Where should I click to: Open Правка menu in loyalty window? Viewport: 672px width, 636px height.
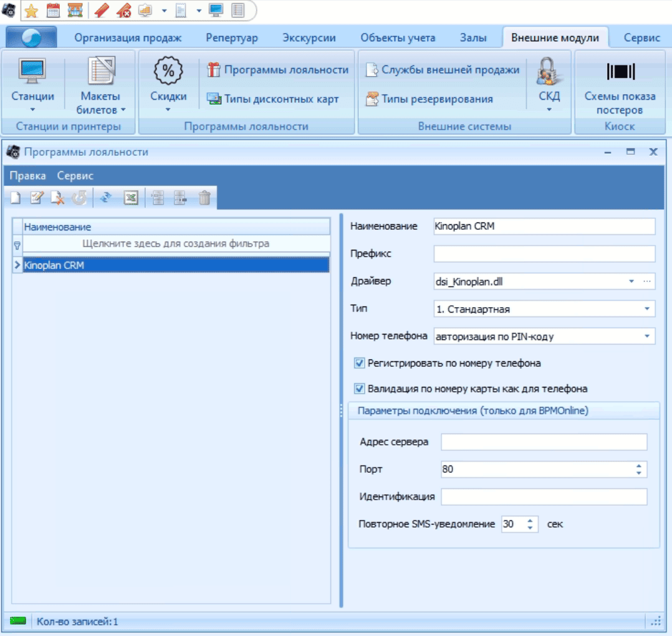click(x=27, y=176)
